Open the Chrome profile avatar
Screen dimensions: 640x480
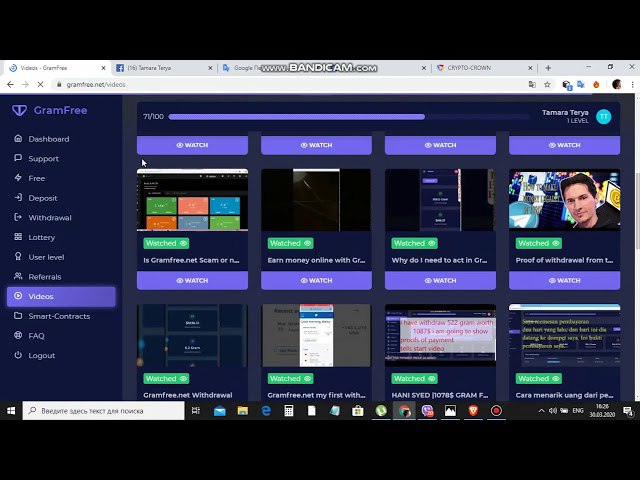pyautogui.click(x=617, y=84)
